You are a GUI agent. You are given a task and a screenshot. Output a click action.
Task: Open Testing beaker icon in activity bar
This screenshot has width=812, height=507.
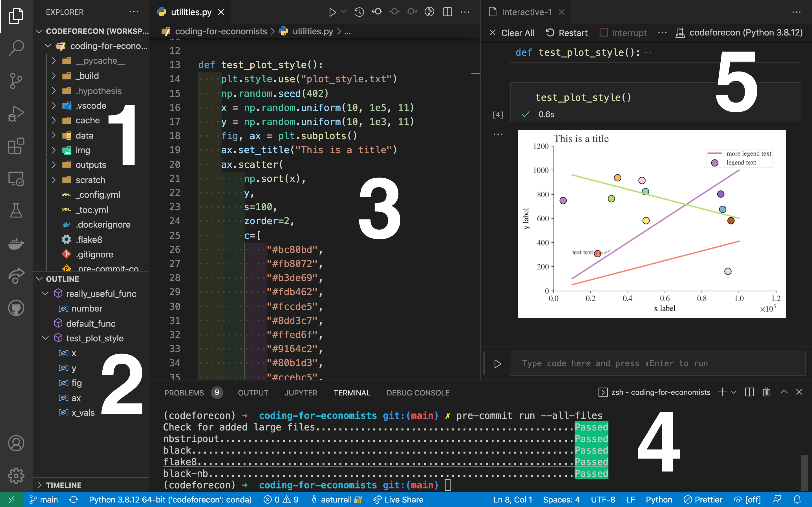(x=16, y=211)
